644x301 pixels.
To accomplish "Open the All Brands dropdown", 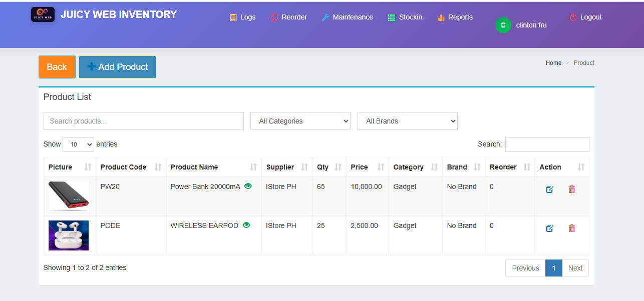I will tap(407, 121).
